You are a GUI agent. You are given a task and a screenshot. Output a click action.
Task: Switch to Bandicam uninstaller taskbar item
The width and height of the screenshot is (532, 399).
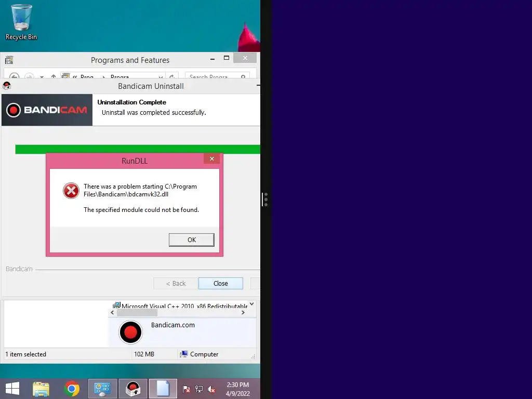(133, 389)
